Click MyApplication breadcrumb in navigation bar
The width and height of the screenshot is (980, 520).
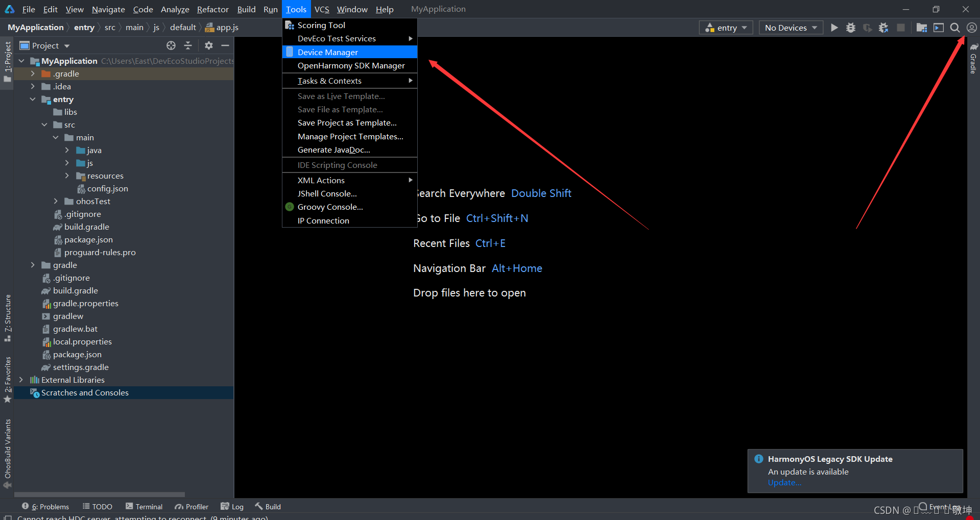[36, 28]
